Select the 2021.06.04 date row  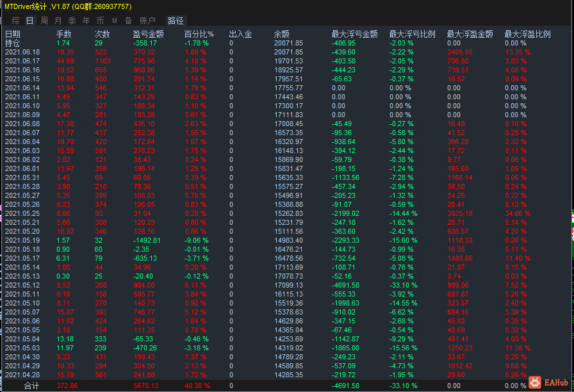[22, 142]
